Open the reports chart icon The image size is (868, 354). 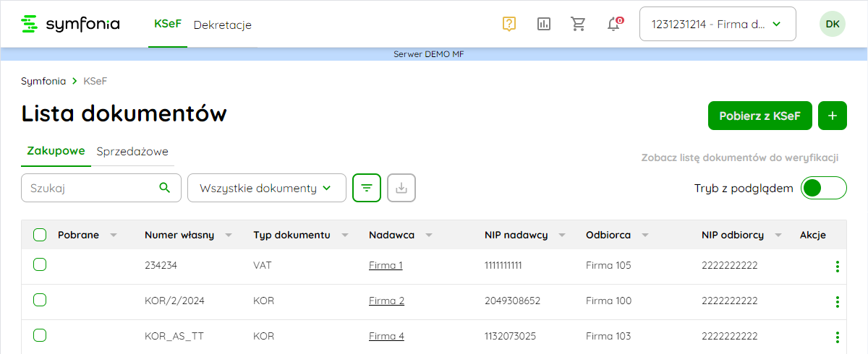coord(544,24)
